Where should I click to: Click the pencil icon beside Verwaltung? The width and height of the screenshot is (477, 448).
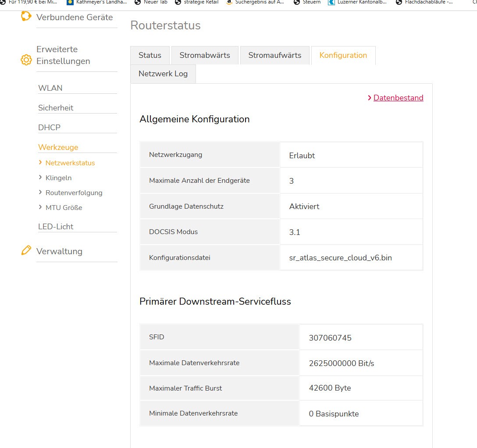(x=26, y=251)
